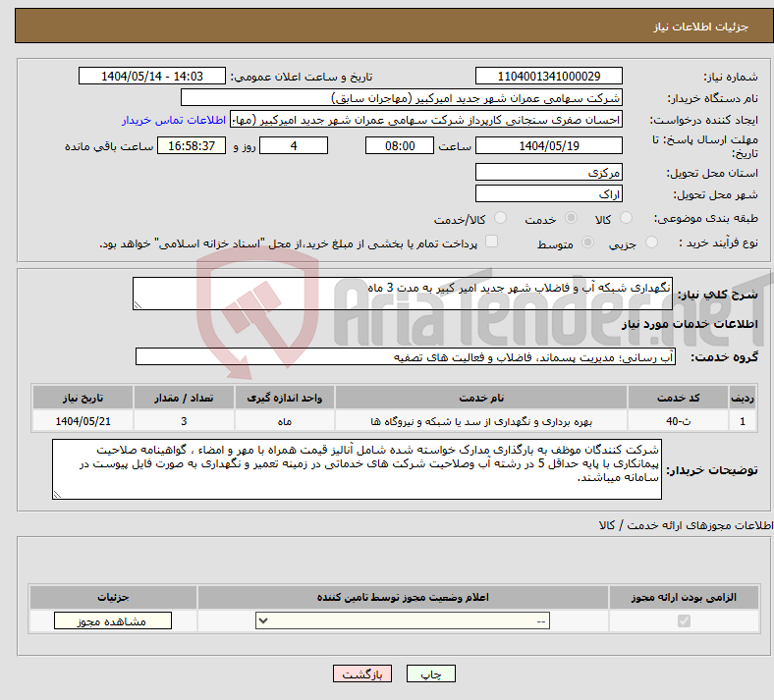Toggle the Islamic treasury payment checkbox
Image resolution: width=774 pixels, height=700 pixels.
[x=491, y=242]
